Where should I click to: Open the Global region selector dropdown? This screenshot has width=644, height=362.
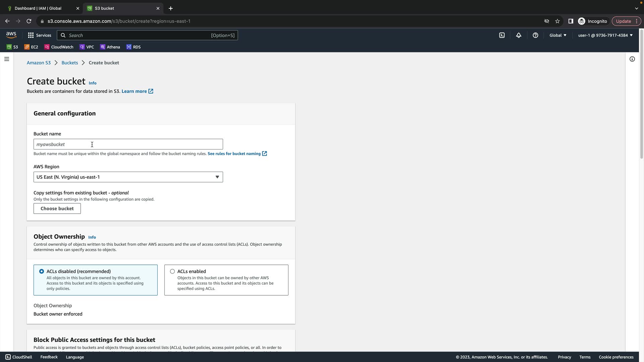tap(558, 35)
